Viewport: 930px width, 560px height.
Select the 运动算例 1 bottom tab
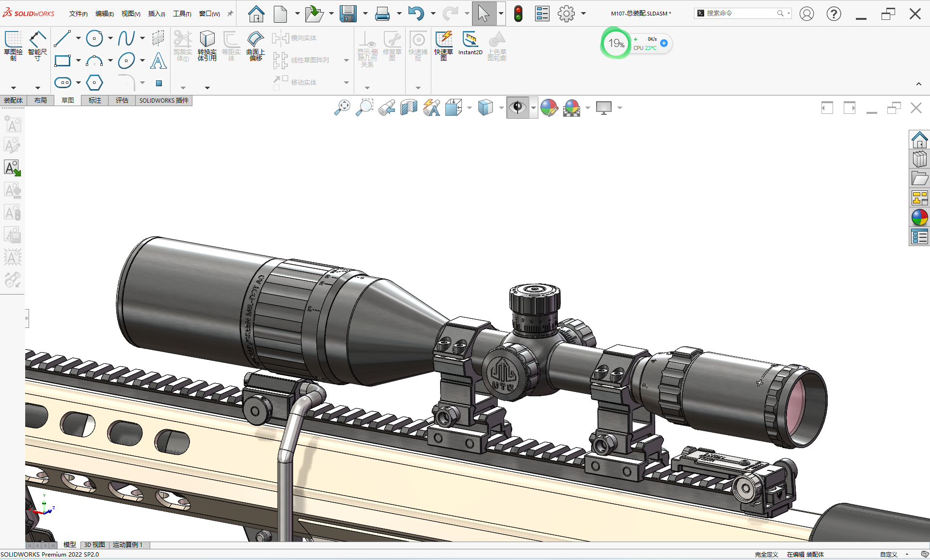pos(127,545)
